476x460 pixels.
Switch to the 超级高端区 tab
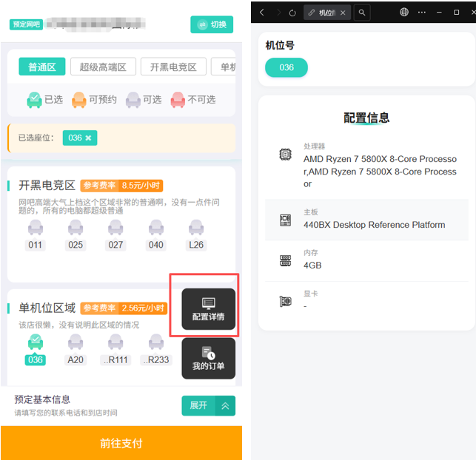103,67
